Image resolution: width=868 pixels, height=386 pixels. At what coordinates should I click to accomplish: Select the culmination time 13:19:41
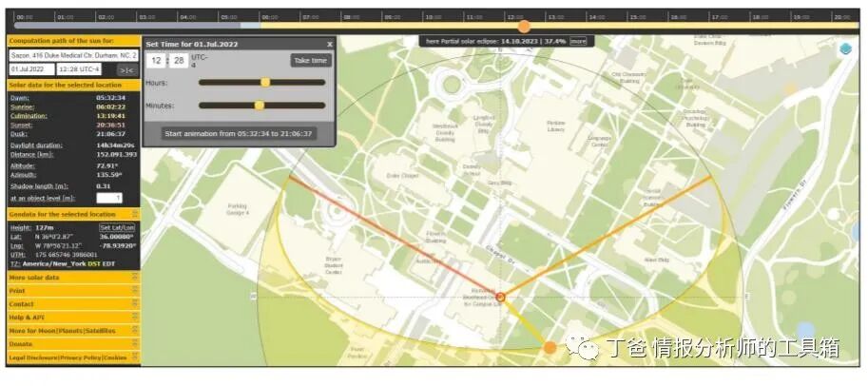(x=110, y=116)
